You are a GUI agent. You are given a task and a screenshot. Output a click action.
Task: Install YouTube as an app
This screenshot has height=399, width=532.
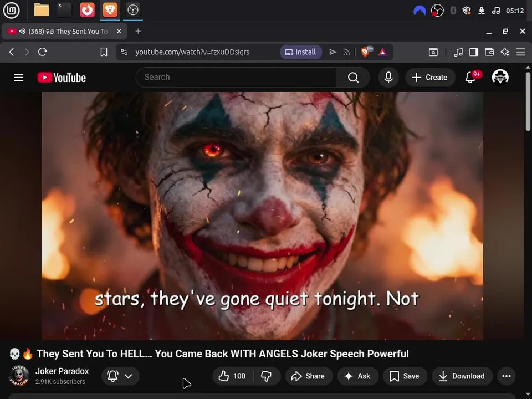click(300, 52)
